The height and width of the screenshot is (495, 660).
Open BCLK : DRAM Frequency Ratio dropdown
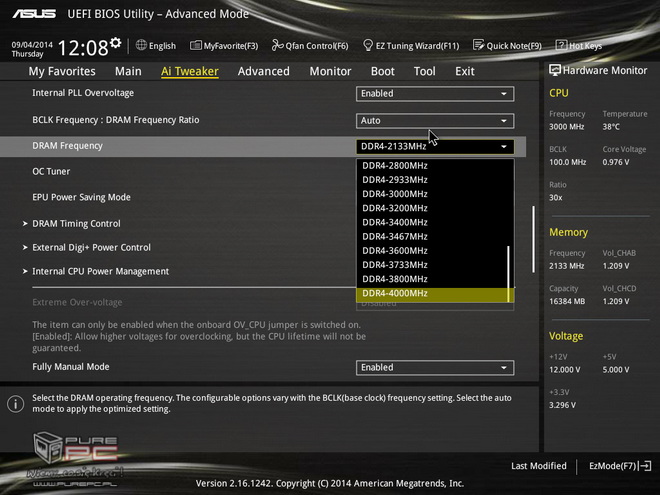(x=435, y=121)
